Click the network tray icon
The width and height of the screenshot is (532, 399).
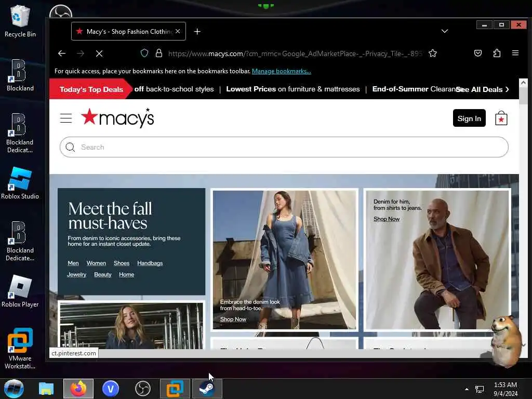point(480,389)
